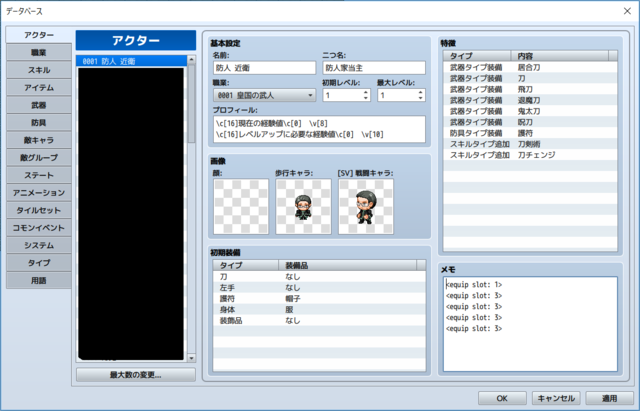Viewport: 640px width, 411px height.
Task: Open the アクター tab in sidebar
Action: click(39, 35)
